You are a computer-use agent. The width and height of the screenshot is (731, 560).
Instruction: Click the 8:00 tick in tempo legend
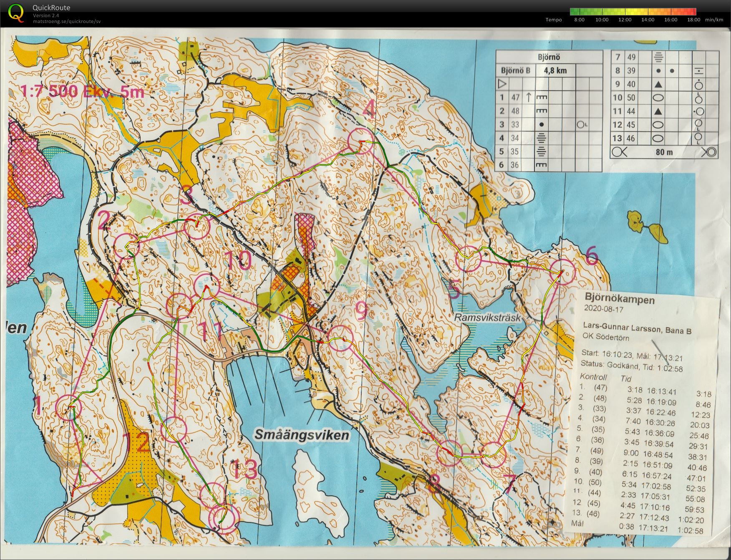tap(579, 20)
